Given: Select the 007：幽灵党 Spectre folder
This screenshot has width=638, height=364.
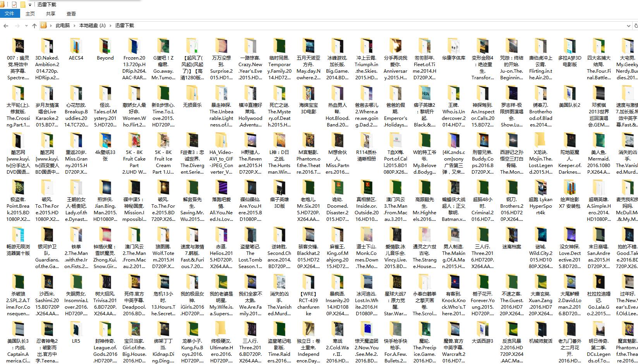Looking at the screenshot, I should pyautogui.click(x=18, y=59).
